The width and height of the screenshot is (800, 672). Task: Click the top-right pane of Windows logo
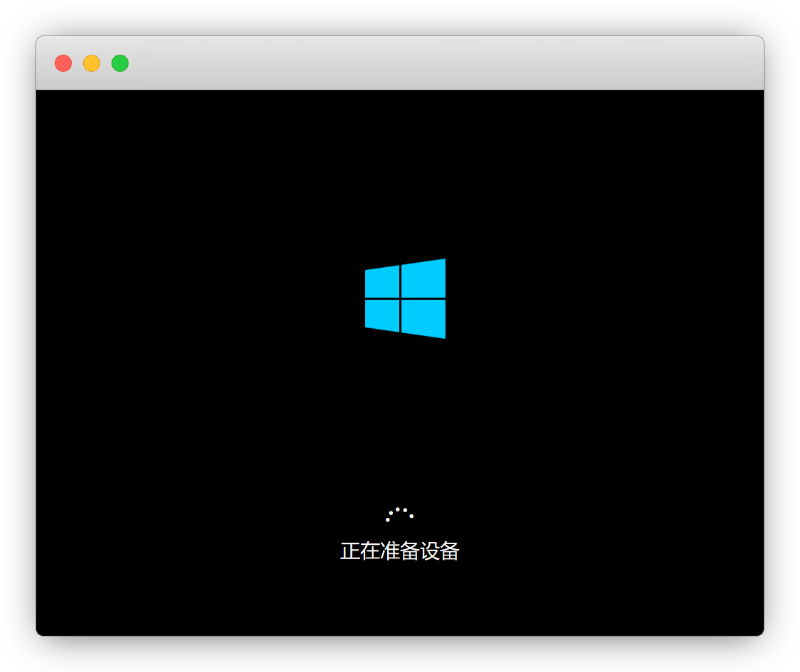pyautogui.click(x=423, y=278)
